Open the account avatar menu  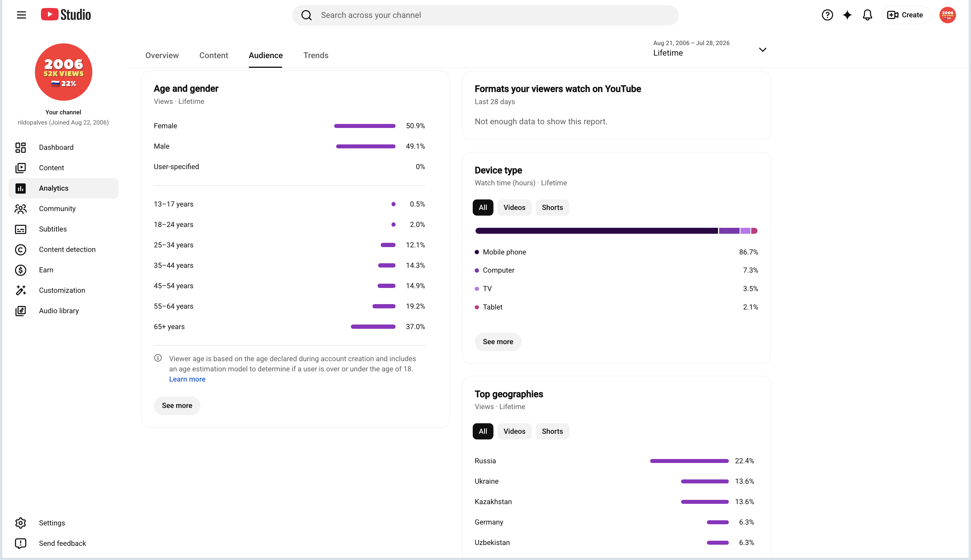pos(947,15)
